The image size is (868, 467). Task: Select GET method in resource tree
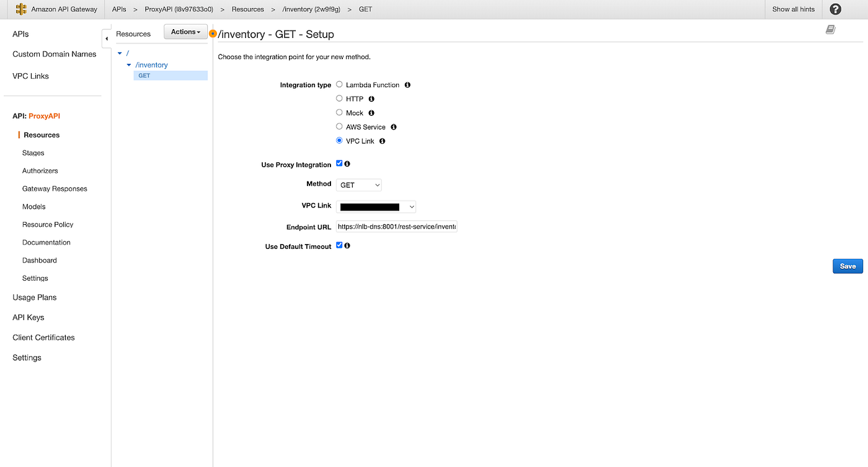[170, 76]
